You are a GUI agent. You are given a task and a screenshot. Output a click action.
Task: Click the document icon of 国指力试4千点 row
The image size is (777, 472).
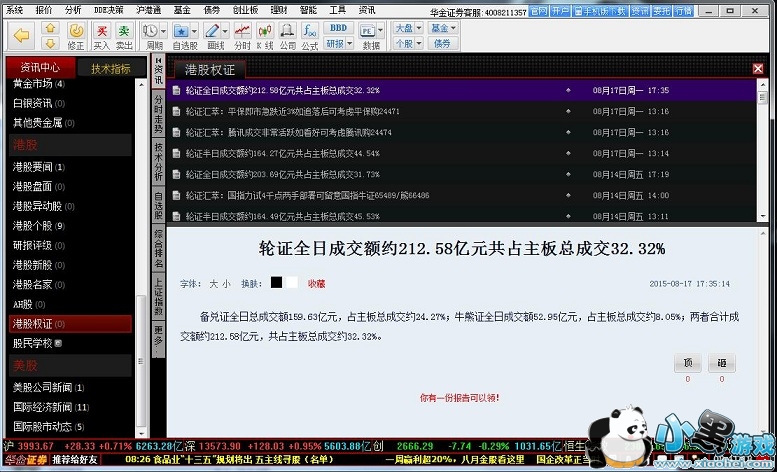[x=176, y=195]
